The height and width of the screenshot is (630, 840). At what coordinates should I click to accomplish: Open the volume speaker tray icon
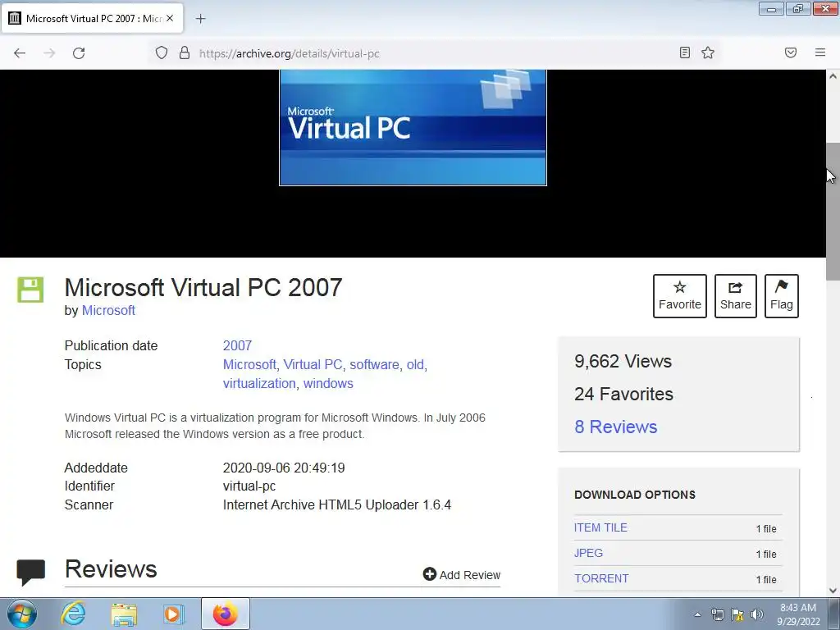pos(757,614)
